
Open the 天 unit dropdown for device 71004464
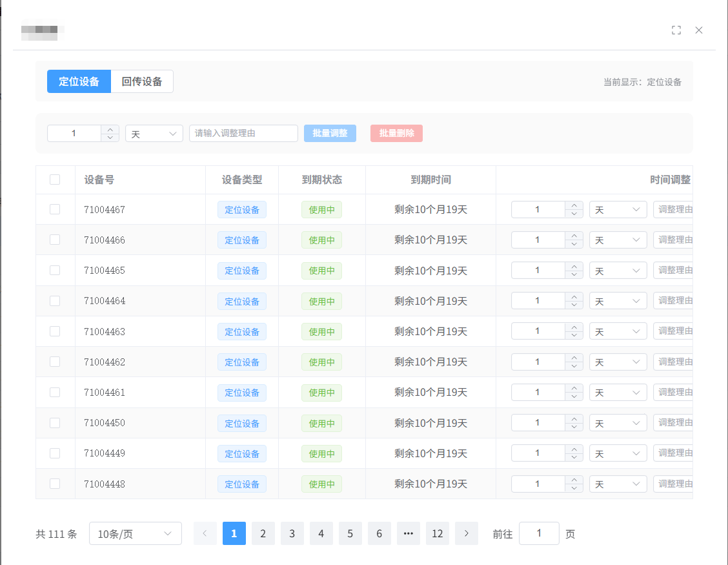click(x=617, y=300)
